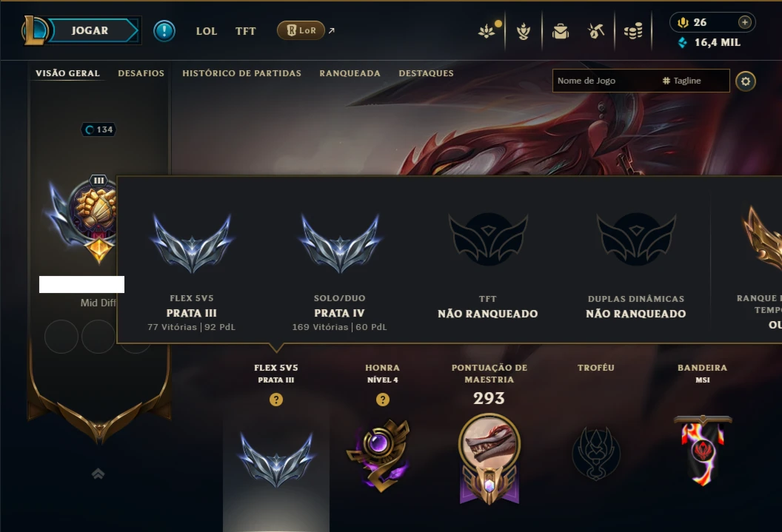Screen dimensions: 782x532
Task: Select the MSI banner thumbnail
Action: click(x=703, y=451)
